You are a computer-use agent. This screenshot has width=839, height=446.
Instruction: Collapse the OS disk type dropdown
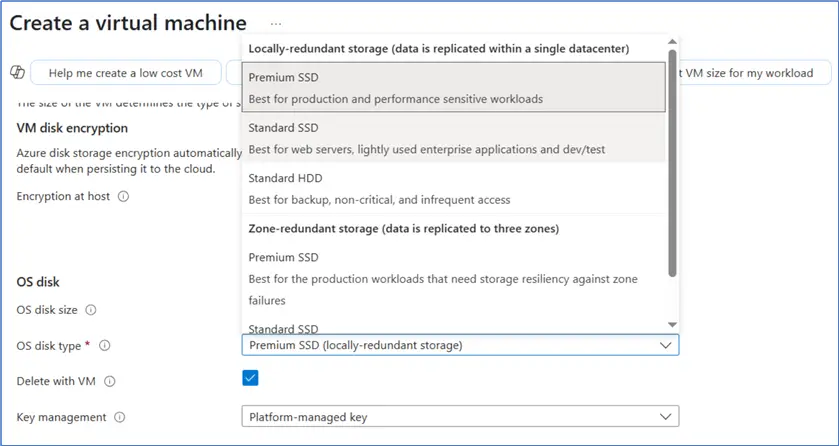tap(665, 345)
